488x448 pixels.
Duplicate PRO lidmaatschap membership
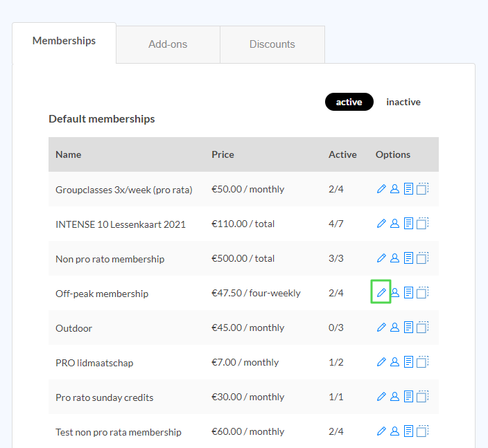[x=422, y=362]
